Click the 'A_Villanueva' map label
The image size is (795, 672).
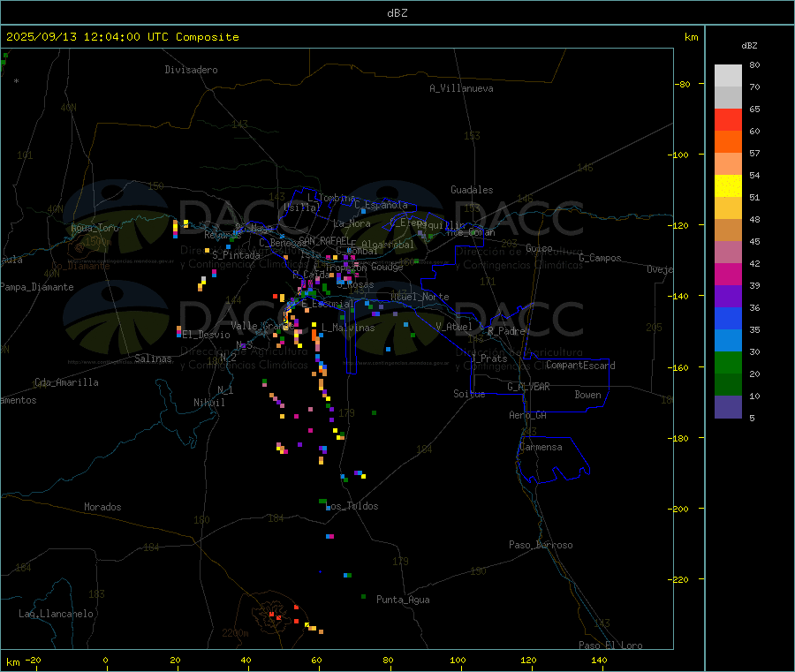461,88
